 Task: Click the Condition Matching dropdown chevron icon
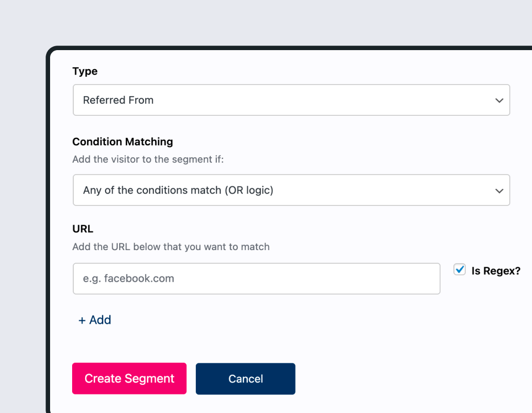pyautogui.click(x=499, y=190)
